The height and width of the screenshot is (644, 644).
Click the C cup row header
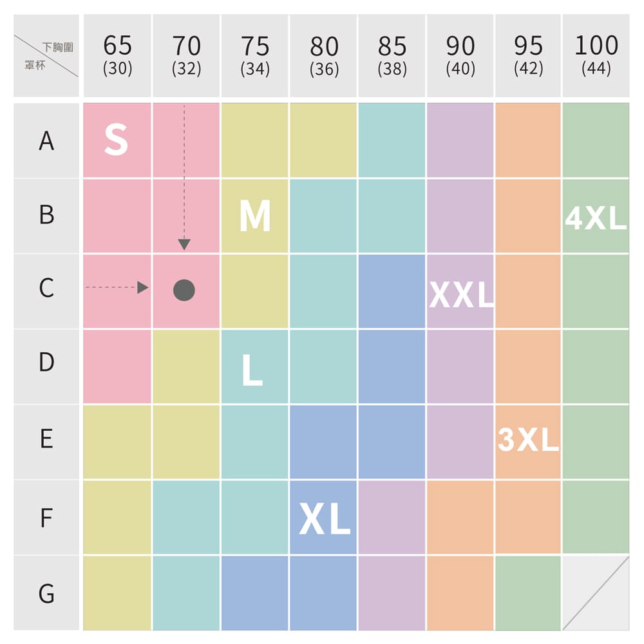(x=46, y=292)
